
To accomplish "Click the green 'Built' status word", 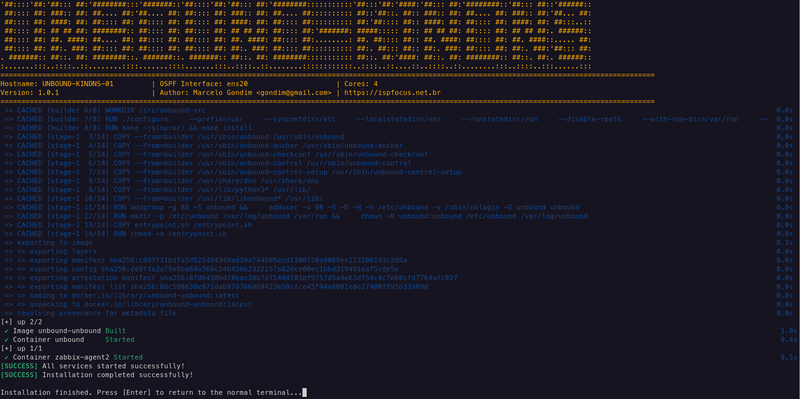I will (115, 331).
